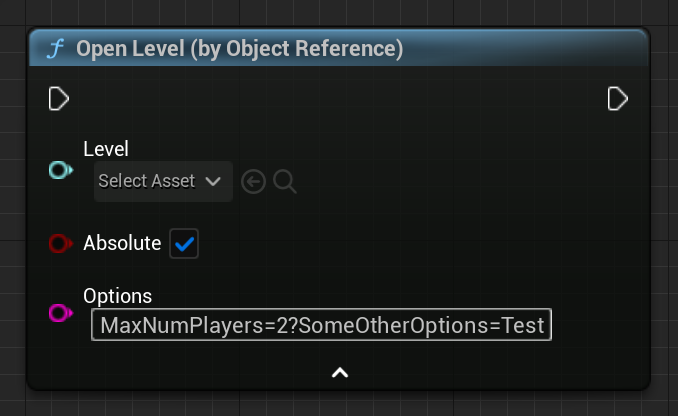Screen dimensions: 678x416
Task: Click the chevron arrow beside Select Asset
Action: 213,181
